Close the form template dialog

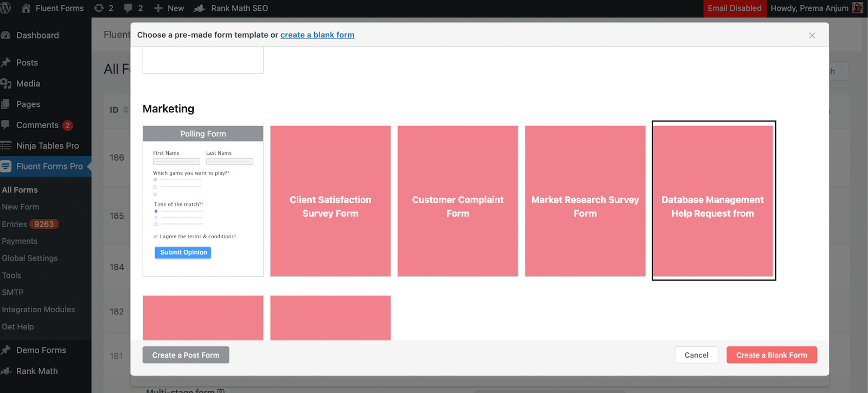(x=812, y=35)
